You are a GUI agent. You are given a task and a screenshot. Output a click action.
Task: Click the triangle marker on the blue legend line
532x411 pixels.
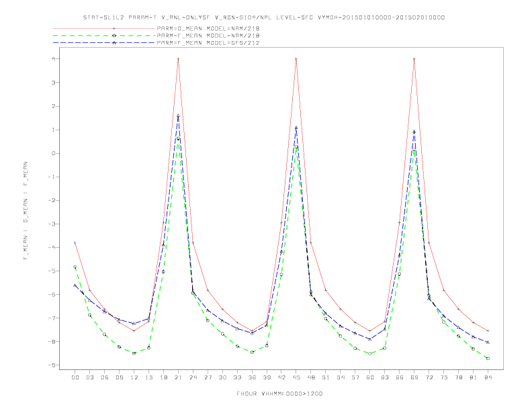coord(114,43)
